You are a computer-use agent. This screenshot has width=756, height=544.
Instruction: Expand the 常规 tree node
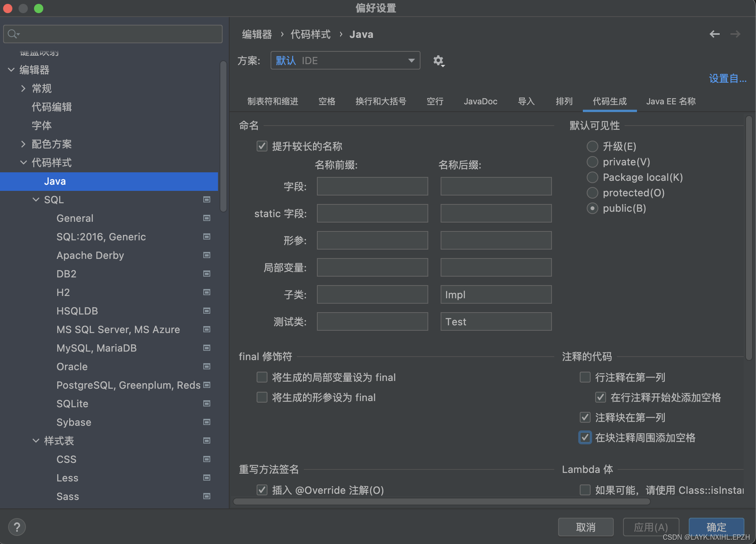pyautogui.click(x=23, y=88)
